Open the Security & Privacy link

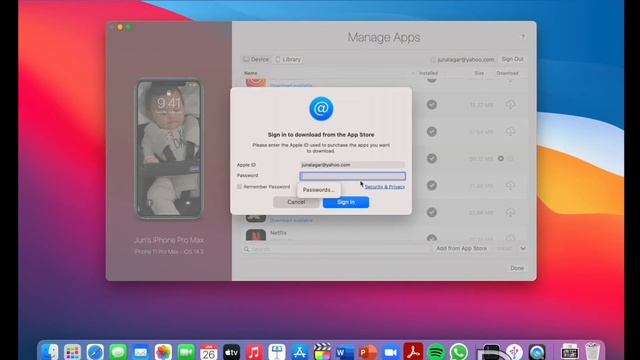coord(385,187)
